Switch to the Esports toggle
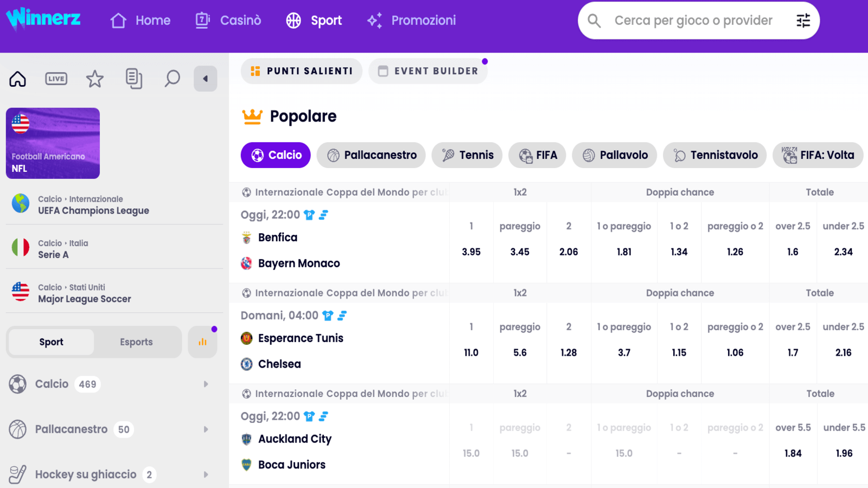The height and width of the screenshot is (488, 868). [136, 342]
